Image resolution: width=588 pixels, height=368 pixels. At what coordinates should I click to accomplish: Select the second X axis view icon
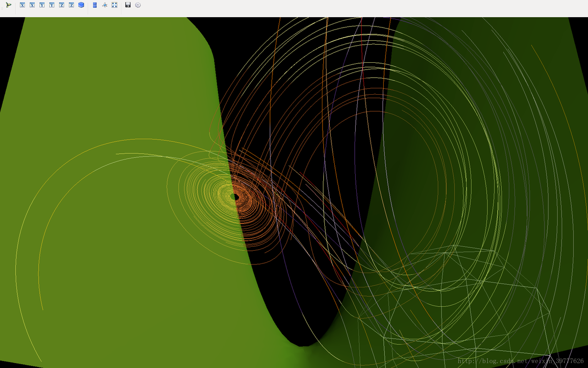tap(32, 5)
